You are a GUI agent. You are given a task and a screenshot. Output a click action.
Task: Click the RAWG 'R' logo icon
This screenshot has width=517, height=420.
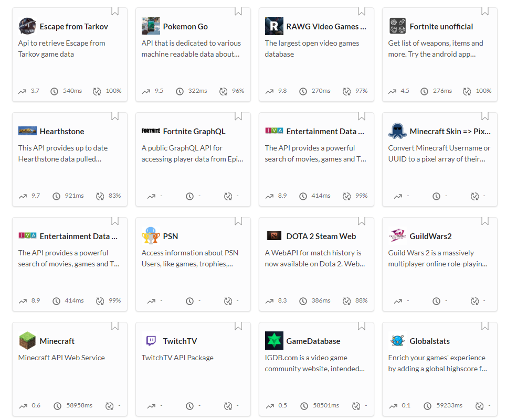pyautogui.click(x=274, y=26)
